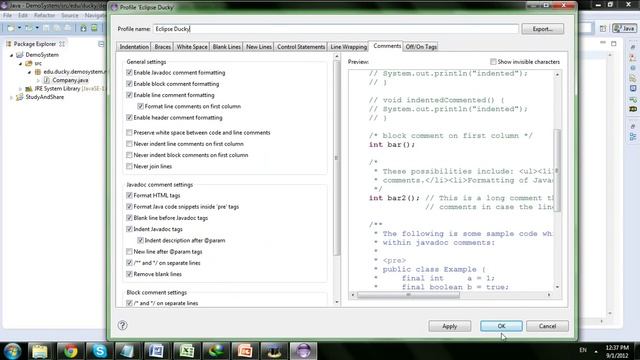Collapse the DemoSystem project node

click(x=11, y=55)
